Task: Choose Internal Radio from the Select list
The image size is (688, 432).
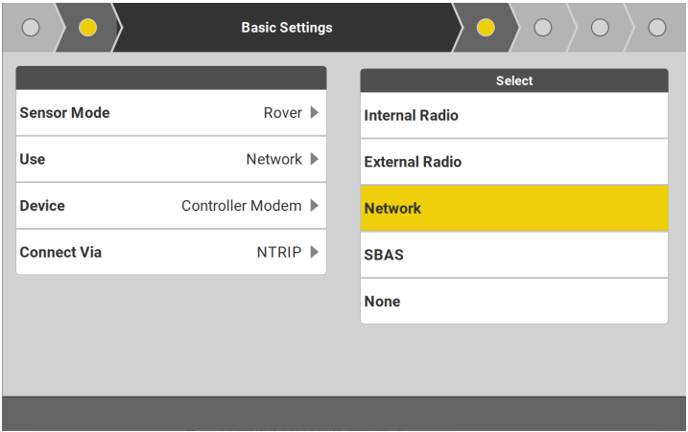Action: [514, 116]
